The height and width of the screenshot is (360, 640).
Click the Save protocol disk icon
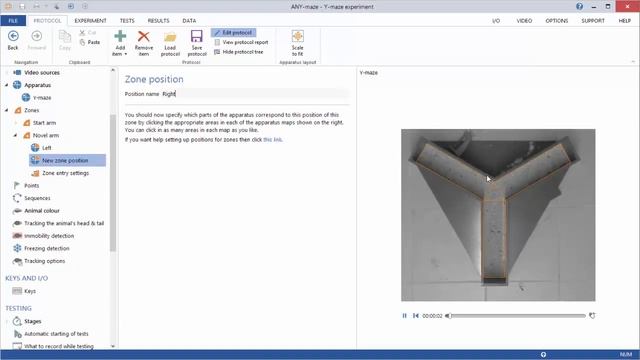pyautogui.click(x=197, y=37)
